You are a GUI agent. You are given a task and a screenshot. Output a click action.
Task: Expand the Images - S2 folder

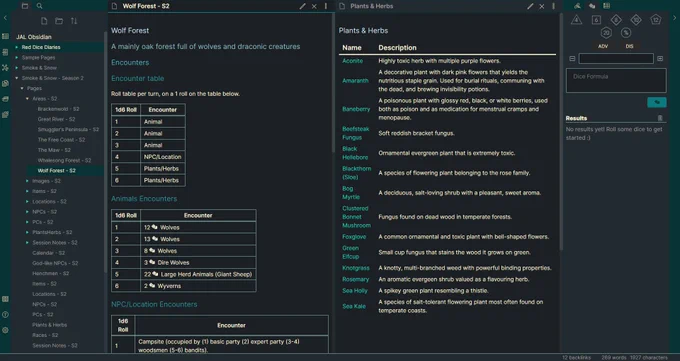pos(27,181)
